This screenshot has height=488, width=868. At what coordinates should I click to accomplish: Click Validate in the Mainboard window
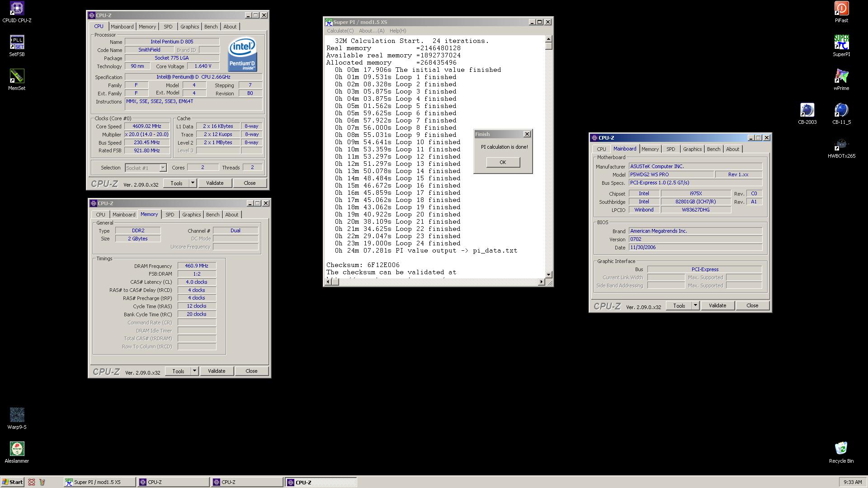point(717,305)
